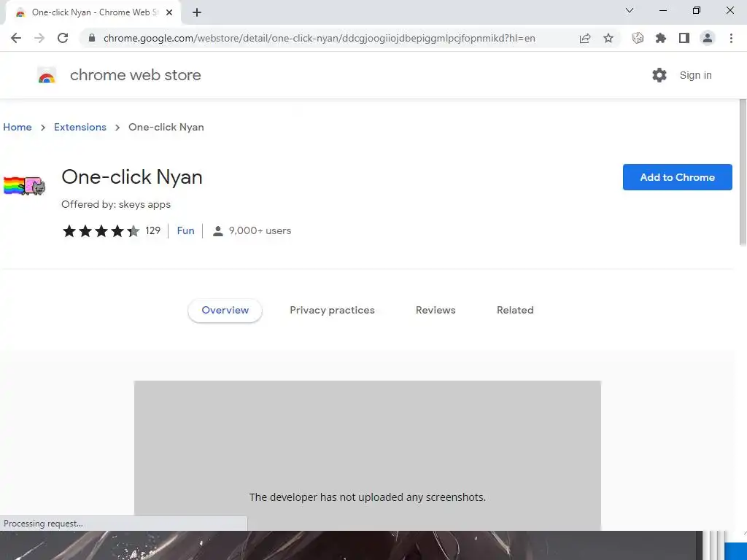Image resolution: width=747 pixels, height=560 pixels.
Task: Open a new tab
Action: 197,12
